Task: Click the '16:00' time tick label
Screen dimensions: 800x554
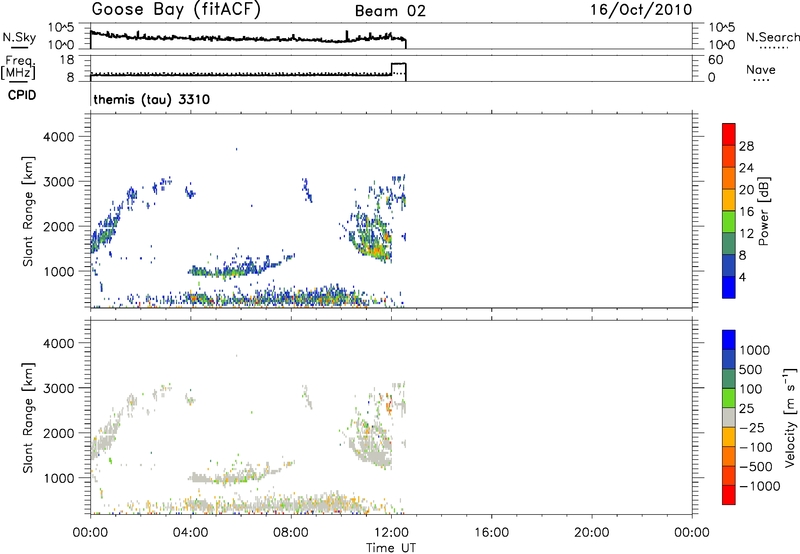Action: pos(491,533)
